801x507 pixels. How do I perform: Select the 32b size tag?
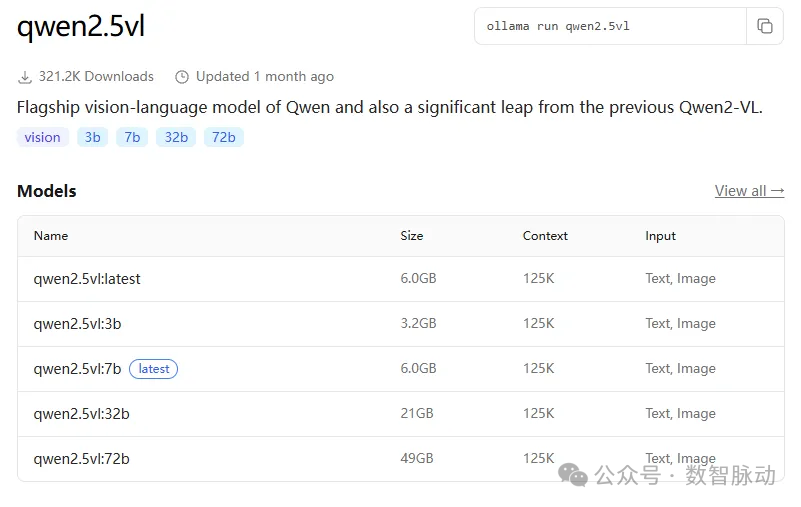[x=176, y=137]
